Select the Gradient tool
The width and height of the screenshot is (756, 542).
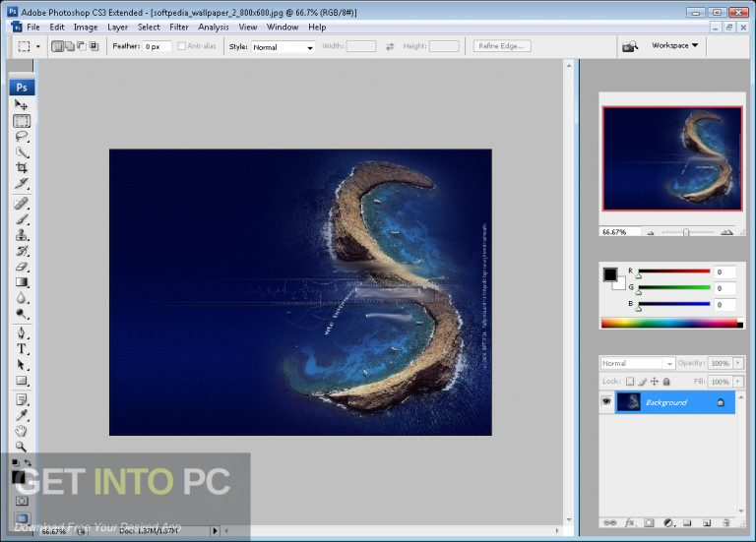(22, 282)
